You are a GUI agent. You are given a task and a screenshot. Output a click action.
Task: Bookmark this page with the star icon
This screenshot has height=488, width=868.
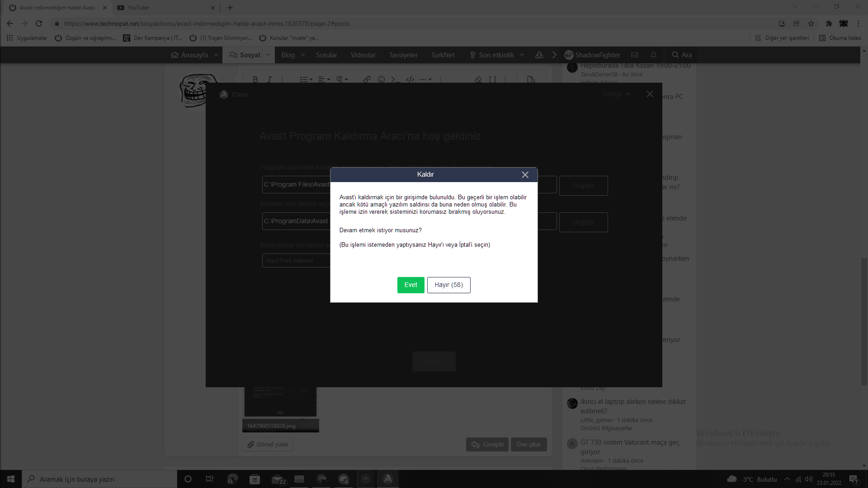pos(811,23)
